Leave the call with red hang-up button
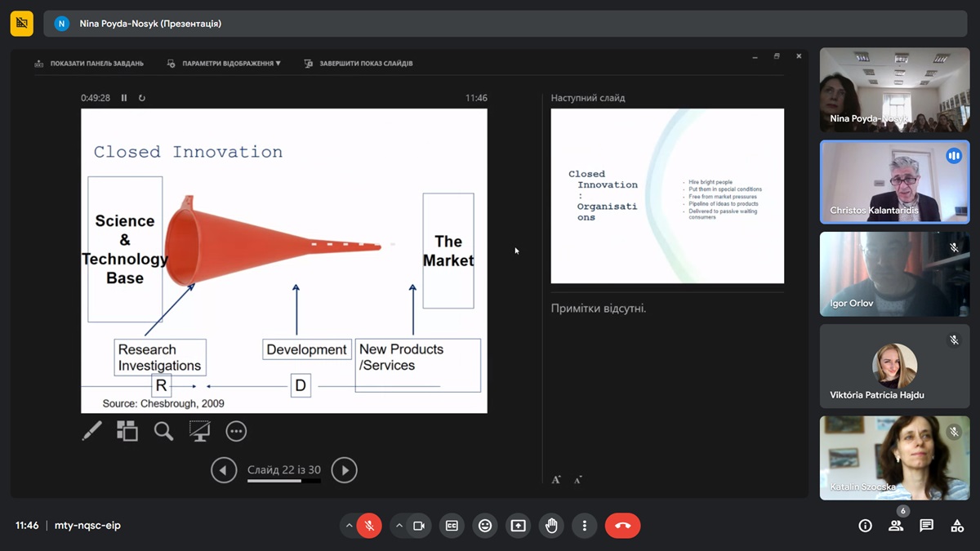980x551 pixels. tap(622, 526)
